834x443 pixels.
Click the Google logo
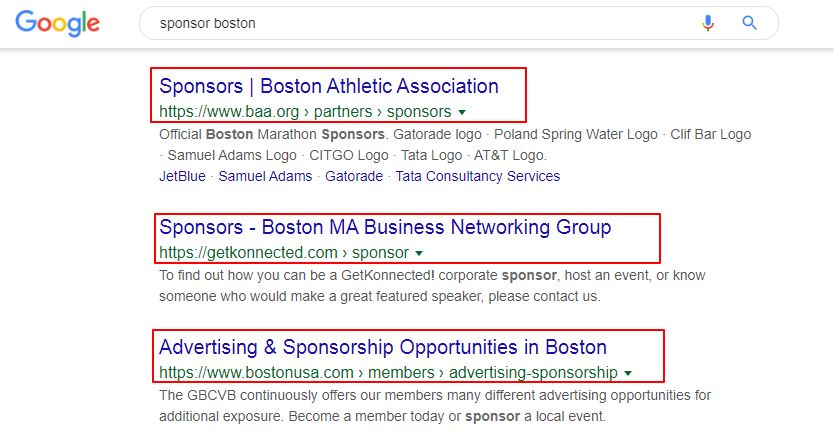(57, 23)
